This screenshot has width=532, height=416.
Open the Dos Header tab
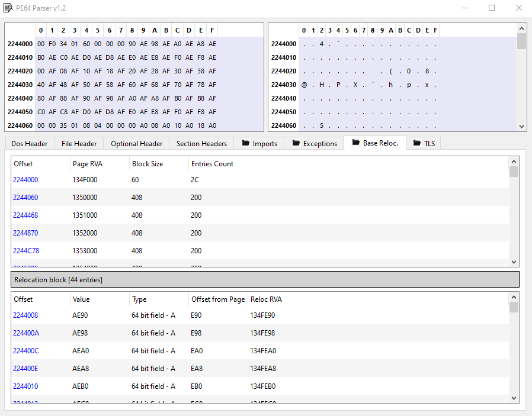click(30, 143)
